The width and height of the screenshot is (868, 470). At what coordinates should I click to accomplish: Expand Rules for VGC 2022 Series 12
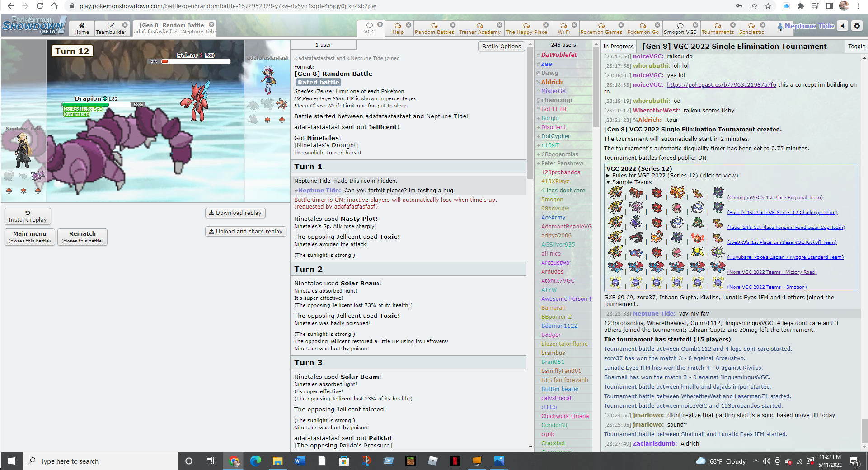672,175
